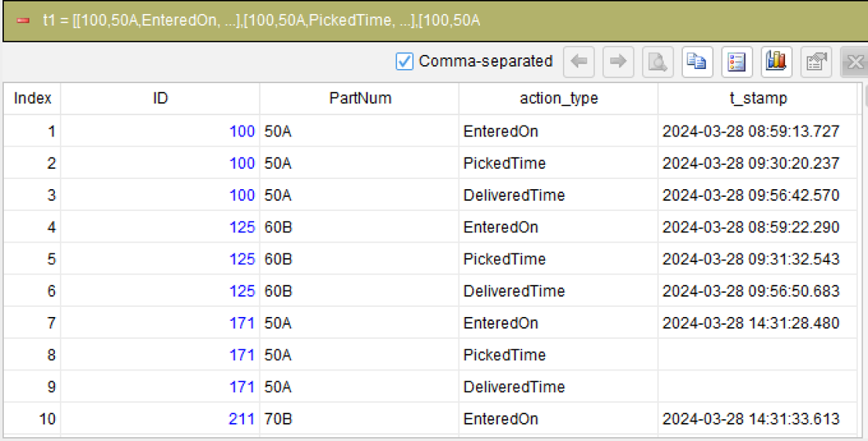The image size is (868, 441).
Task: Click PartNum 50A in index row 1
Action: coord(278,131)
